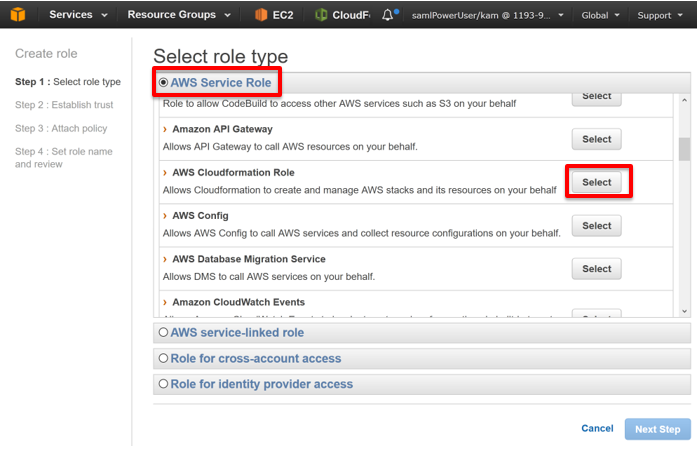Select the AWS Service Role radio button
698x449 pixels.
[x=163, y=82]
